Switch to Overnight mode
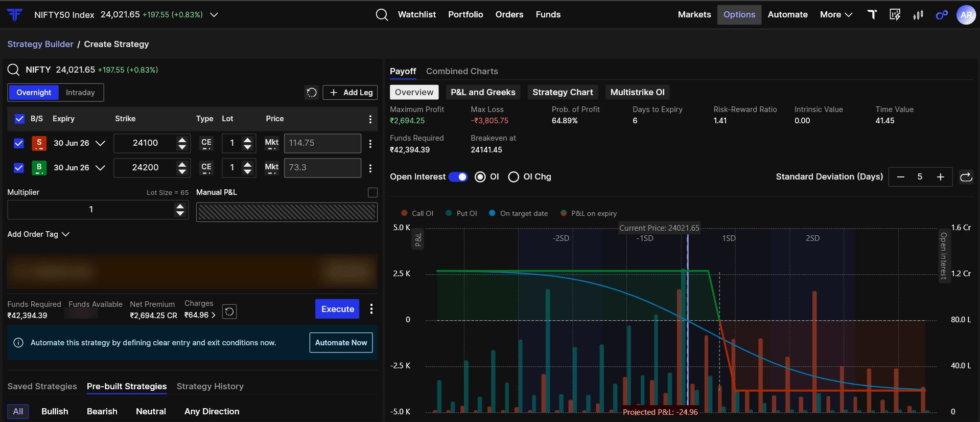Viewport: 980px width, 422px height. 34,93
